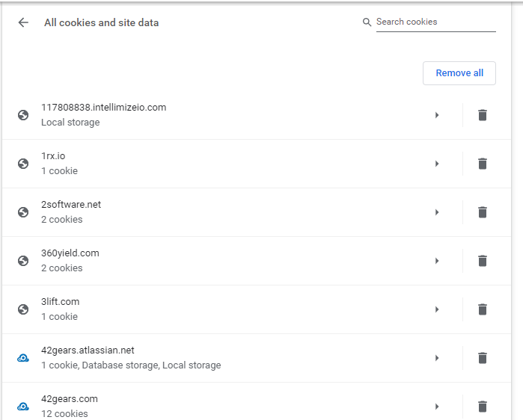Click the back arrow icon

[23, 22]
